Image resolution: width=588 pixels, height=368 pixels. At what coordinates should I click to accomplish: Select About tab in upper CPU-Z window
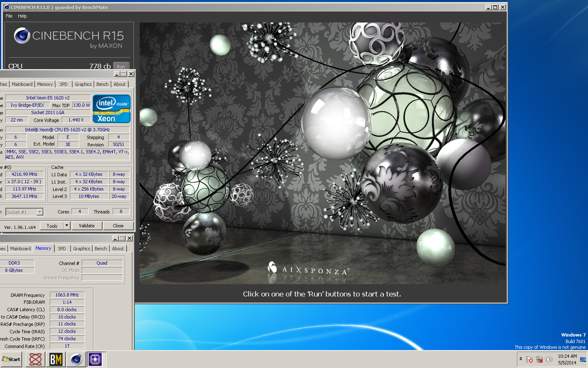pyautogui.click(x=120, y=84)
